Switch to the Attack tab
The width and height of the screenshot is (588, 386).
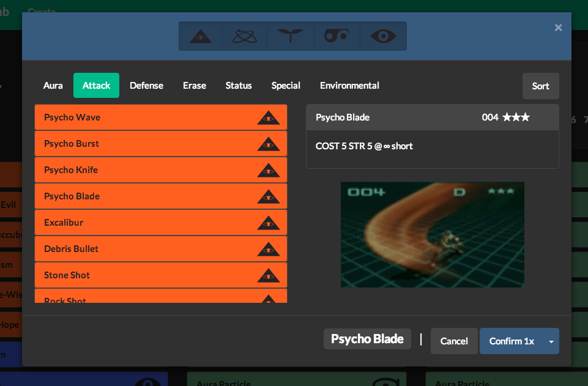pos(97,86)
